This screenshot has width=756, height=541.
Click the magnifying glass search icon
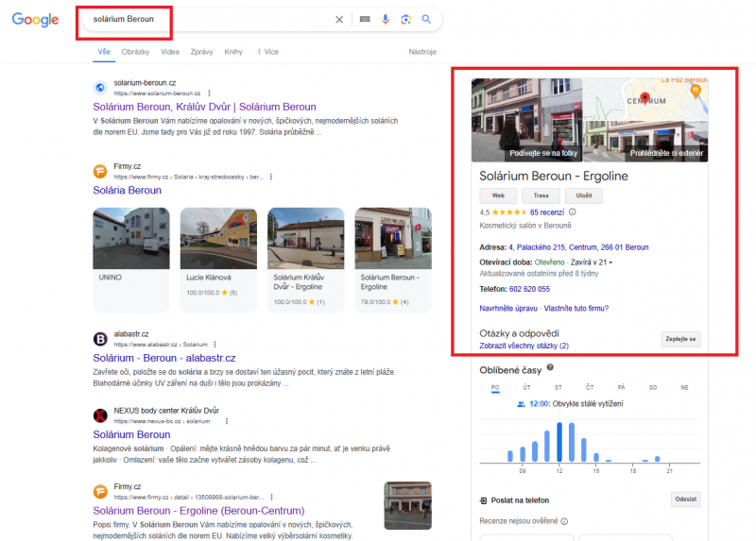pyautogui.click(x=426, y=19)
